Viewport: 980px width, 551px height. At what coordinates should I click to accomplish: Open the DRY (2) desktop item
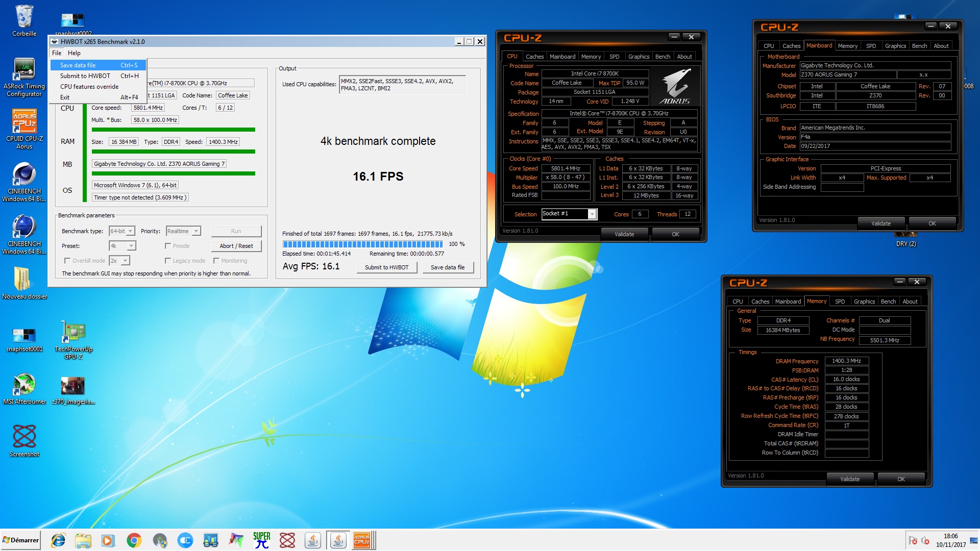pos(906,240)
